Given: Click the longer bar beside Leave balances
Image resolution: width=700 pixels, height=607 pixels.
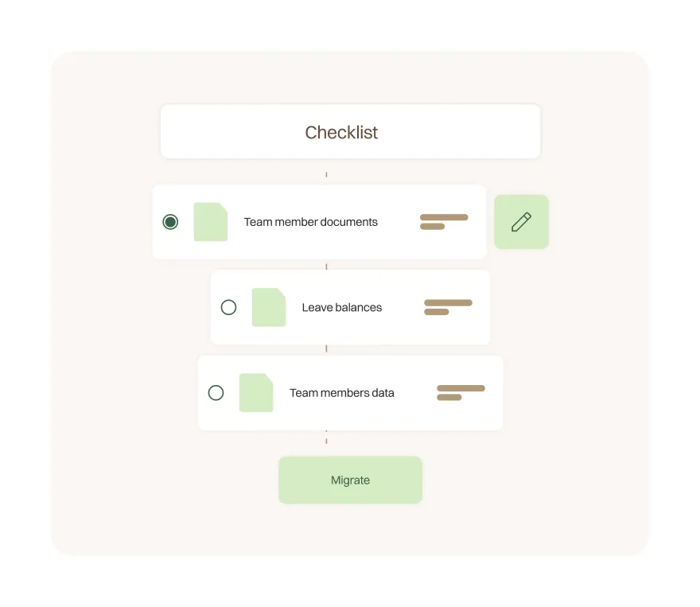Looking at the screenshot, I should [448, 302].
